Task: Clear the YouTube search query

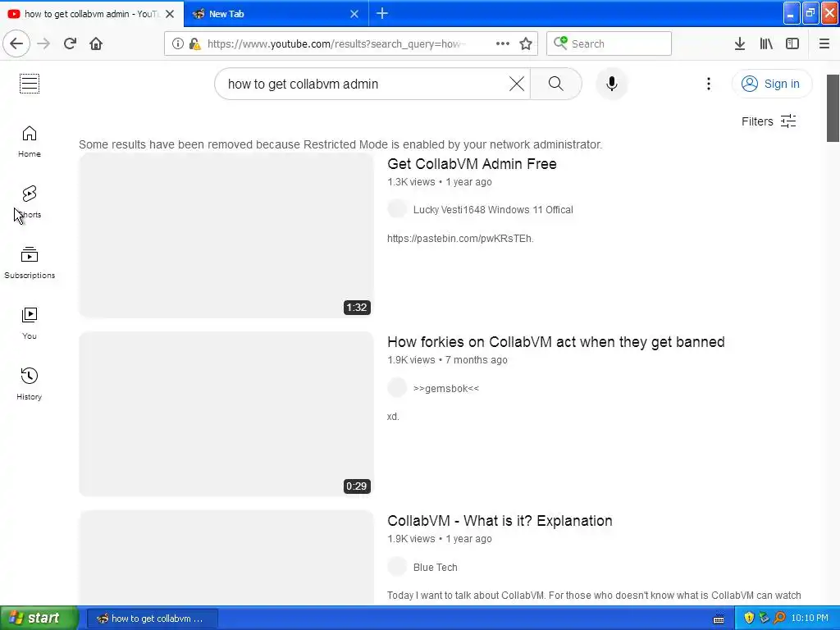Action: click(517, 84)
